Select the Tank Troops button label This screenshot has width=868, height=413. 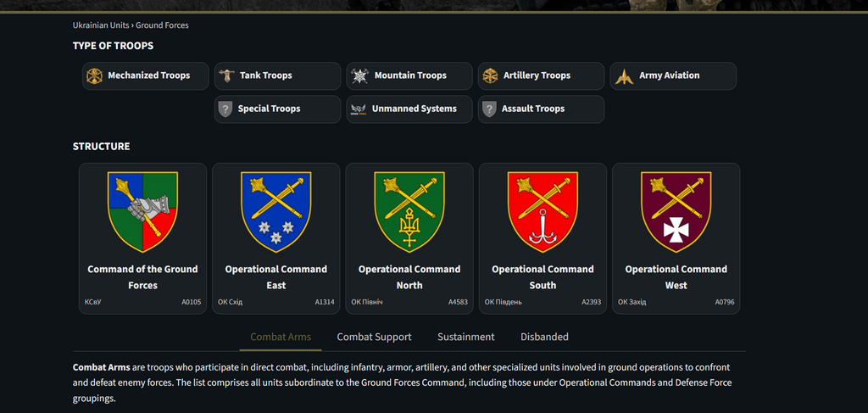point(265,75)
